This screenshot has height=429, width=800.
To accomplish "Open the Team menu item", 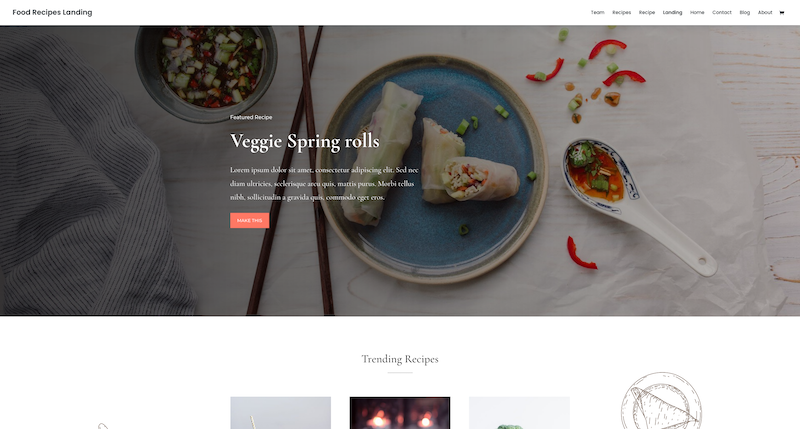I will [597, 12].
